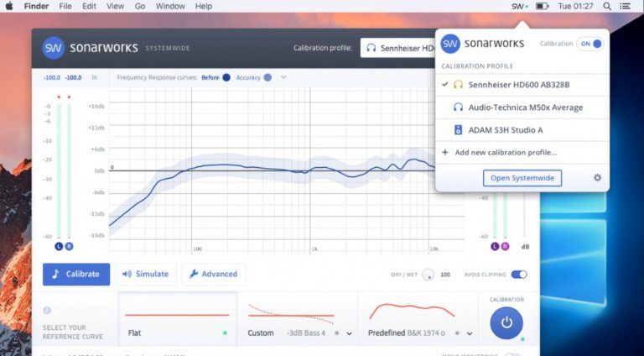The image size is (644, 356).
Task: Open the Go menu
Action: coord(140,6)
